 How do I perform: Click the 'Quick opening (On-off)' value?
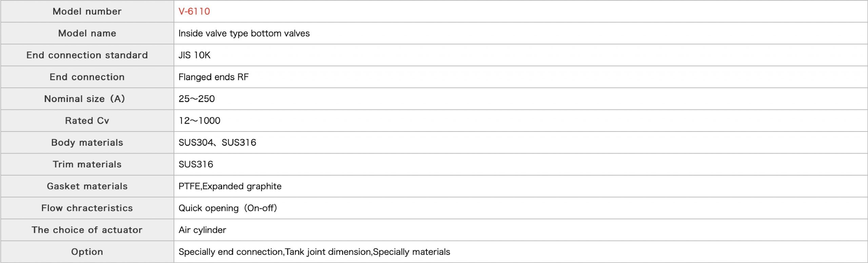[228, 208]
